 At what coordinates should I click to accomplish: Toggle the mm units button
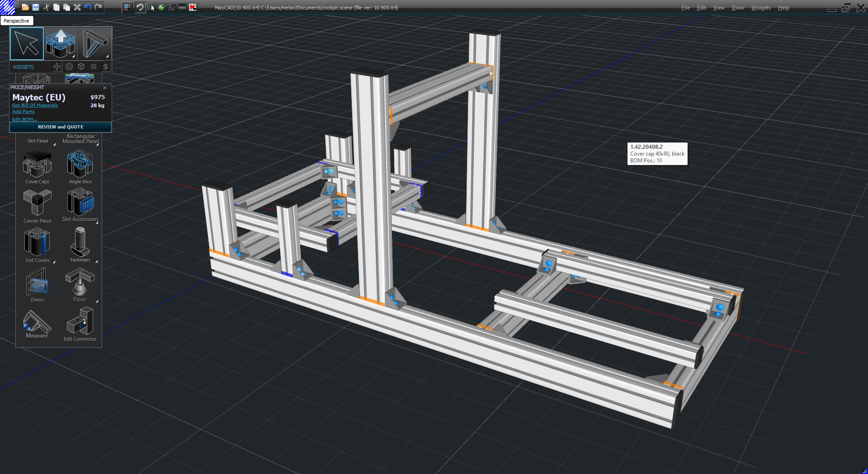[182, 7]
